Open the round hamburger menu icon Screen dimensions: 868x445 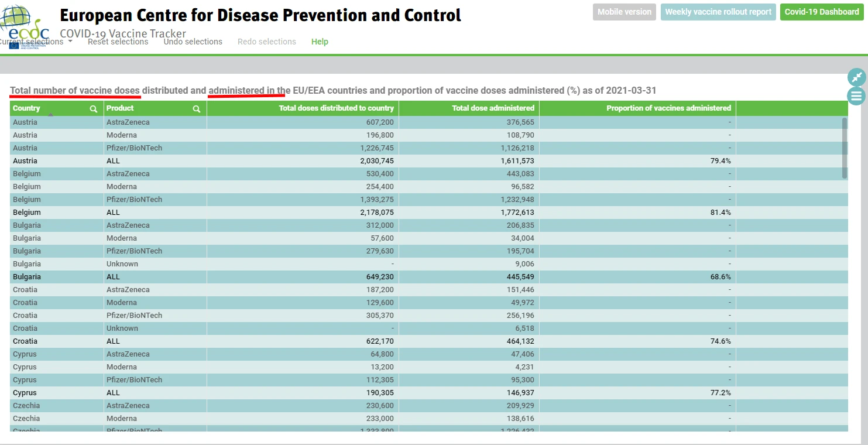click(x=856, y=96)
